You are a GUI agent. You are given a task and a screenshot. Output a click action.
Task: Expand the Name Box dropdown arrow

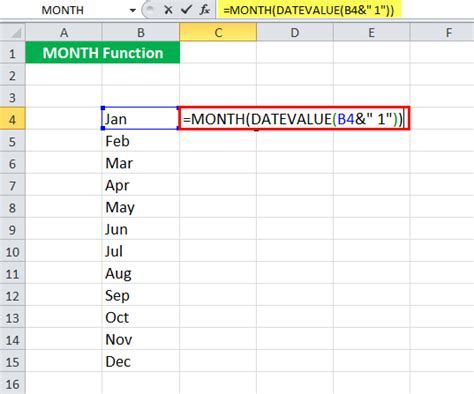133,10
